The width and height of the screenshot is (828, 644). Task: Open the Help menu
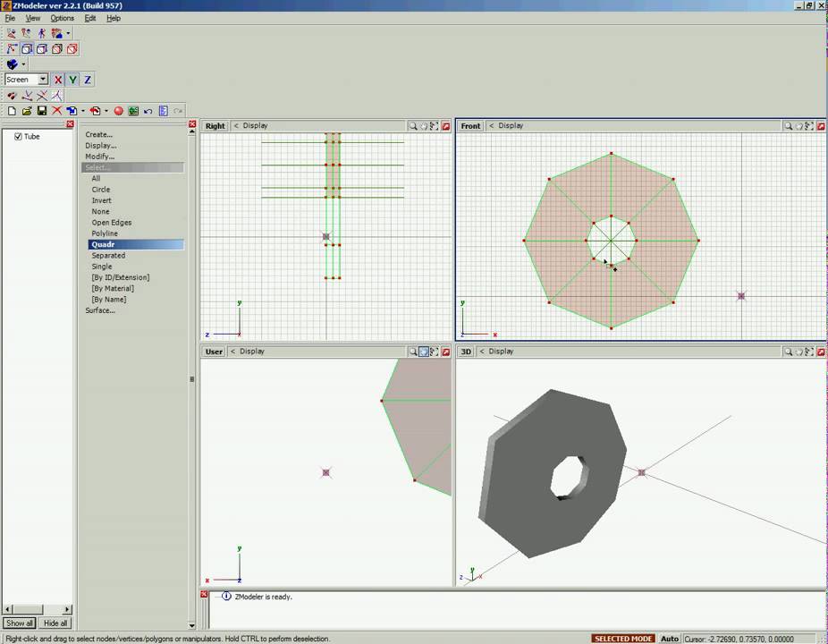(114, 18)
